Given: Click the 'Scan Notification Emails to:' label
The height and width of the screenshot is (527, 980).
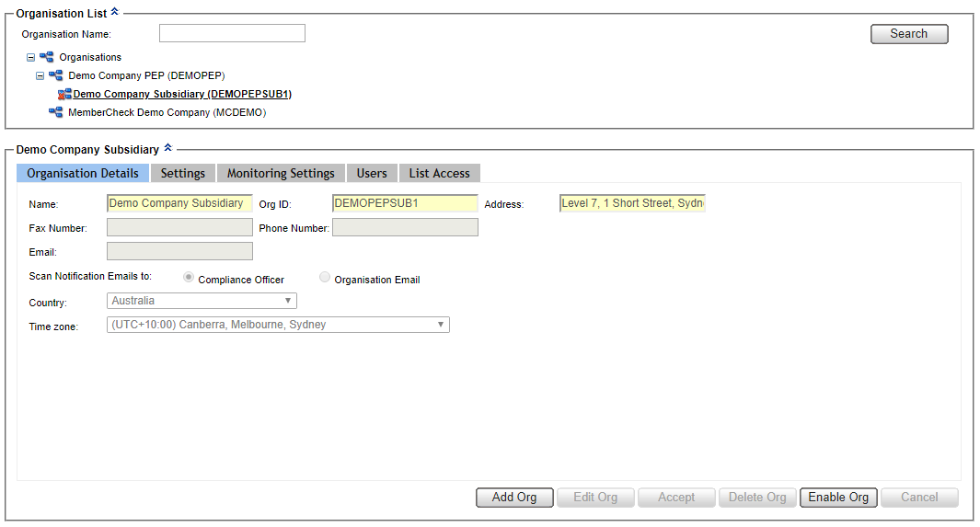Looking at the screenshot, I should click(90, 276).
